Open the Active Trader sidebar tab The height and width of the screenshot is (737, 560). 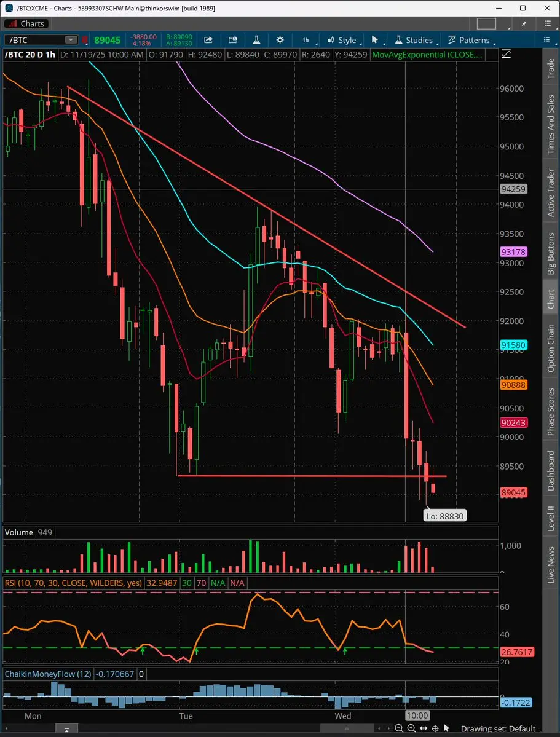(551, 193)
